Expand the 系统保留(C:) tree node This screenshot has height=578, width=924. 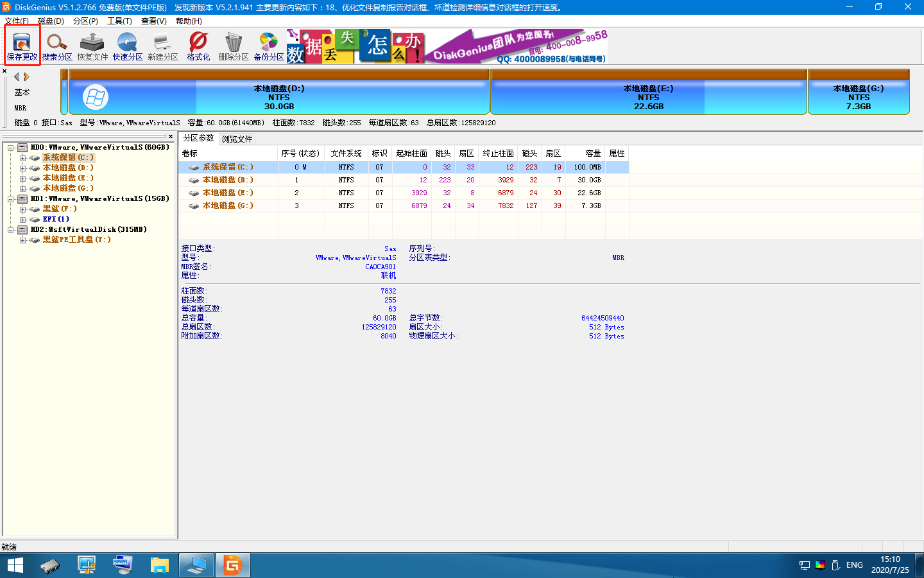click(22, 158)
